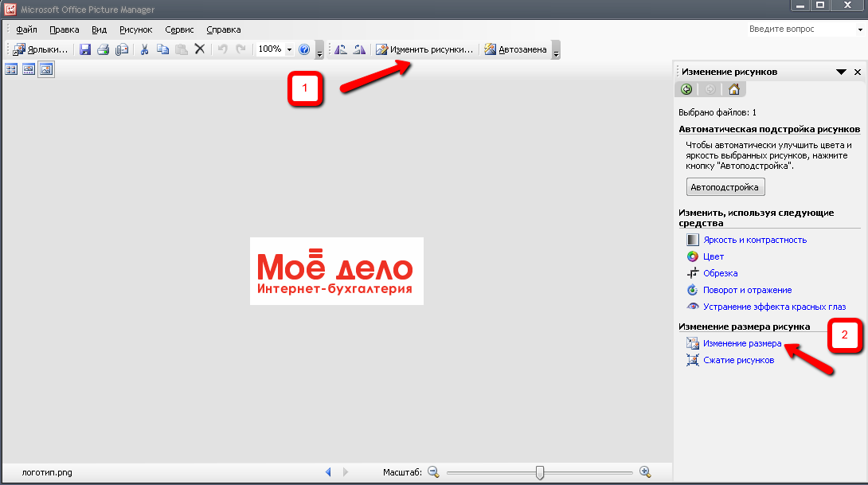Click the Моё дело logo picture
This screenshot has height=485, width=868.
[337, 272]
